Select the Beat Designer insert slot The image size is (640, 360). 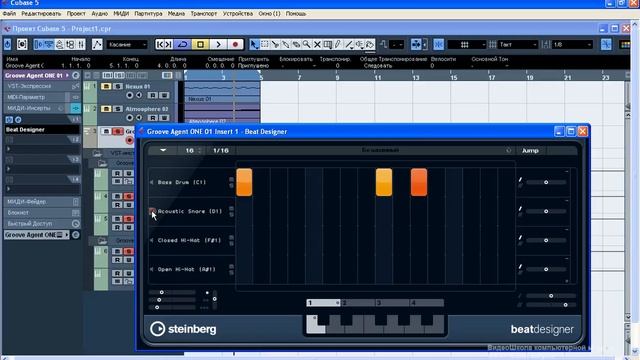pos(42,129)
